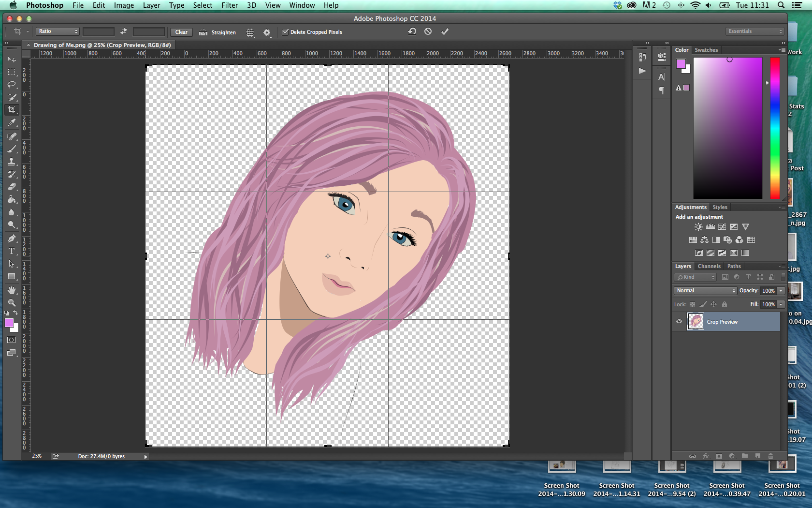Viewport: 812px width, 508px height.
Task: Toggle lock position
Action: tap(713, 304)
